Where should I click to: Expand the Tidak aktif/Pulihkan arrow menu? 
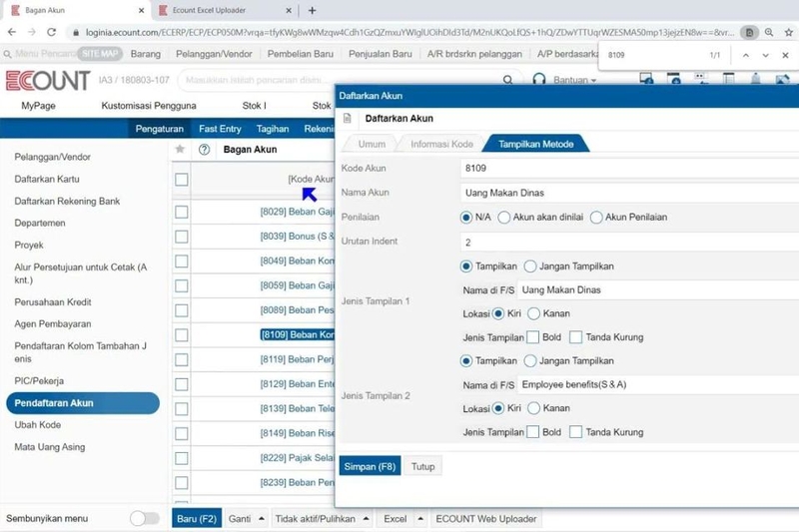click(x=366, y=519)
